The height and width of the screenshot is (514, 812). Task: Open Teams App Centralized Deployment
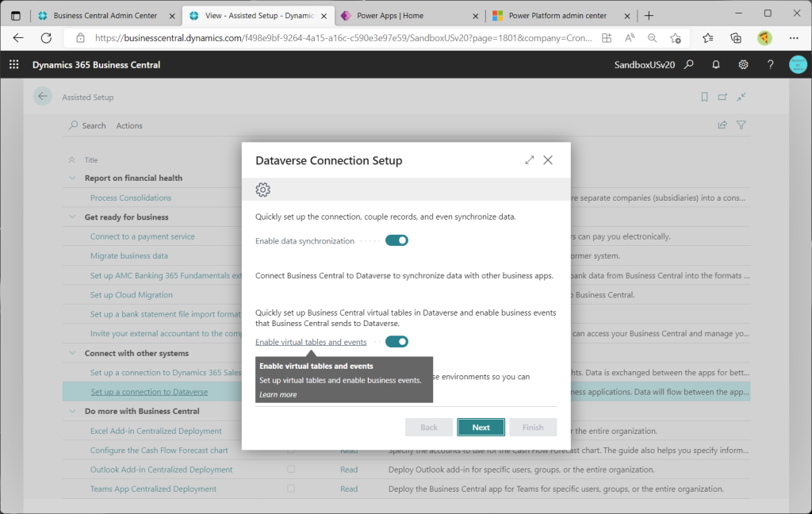(x=153, y=489)
